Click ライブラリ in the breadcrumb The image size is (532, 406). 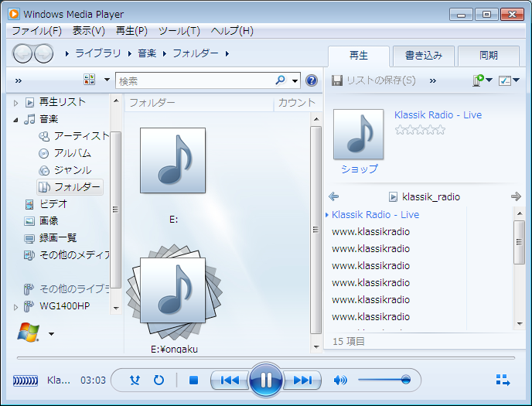[97, 53]
